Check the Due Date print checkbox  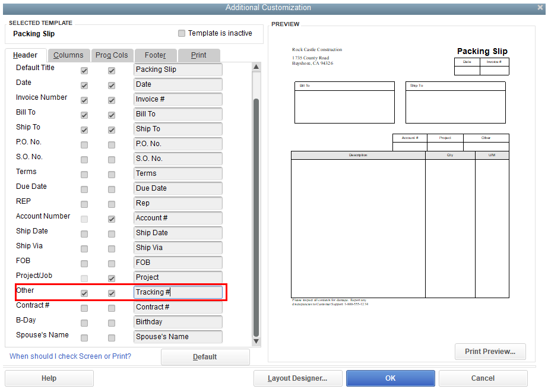(111, 189)
